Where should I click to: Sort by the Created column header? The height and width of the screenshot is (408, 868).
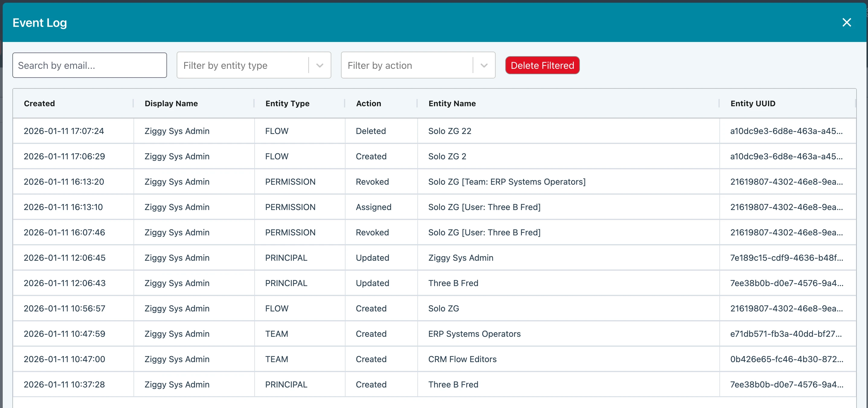[x=40, y=103]
